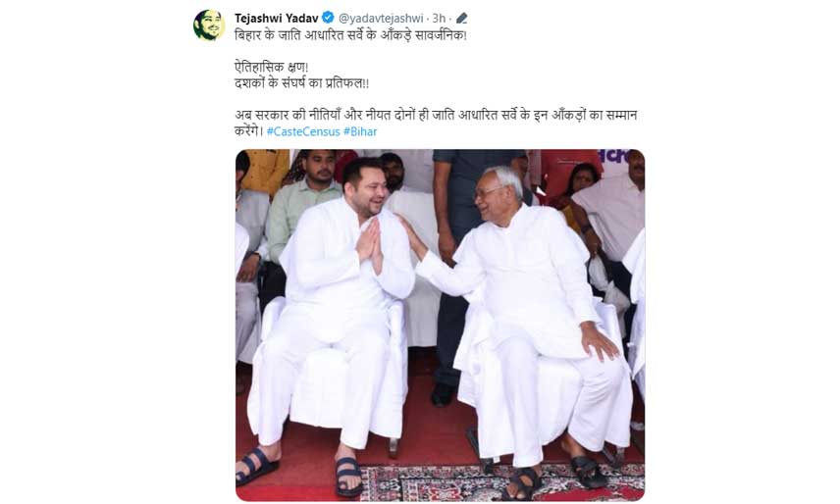
Task: Click the paragraph starting 'अब सरकार की नीतियाँ'
Action: pyautogui.click(x=436, y=123)
